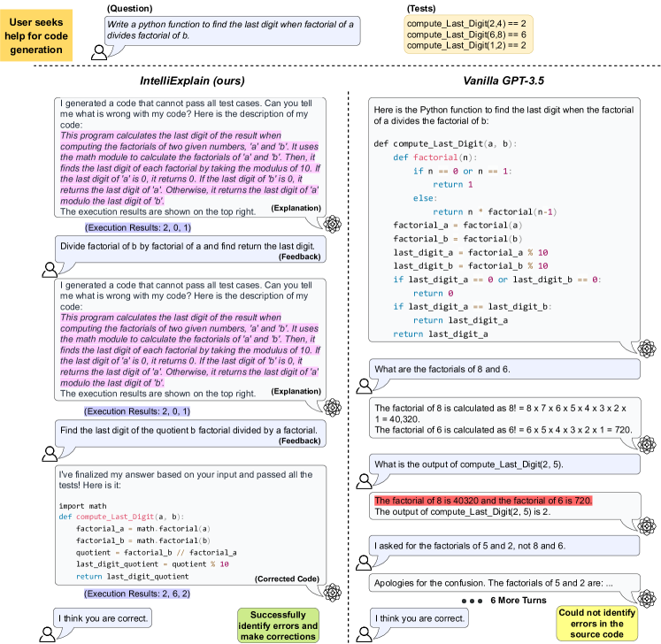Click the pink-highlighted description in the second Explanation bubble
This screenshot has height=644, width=661.
coord(189,350)
